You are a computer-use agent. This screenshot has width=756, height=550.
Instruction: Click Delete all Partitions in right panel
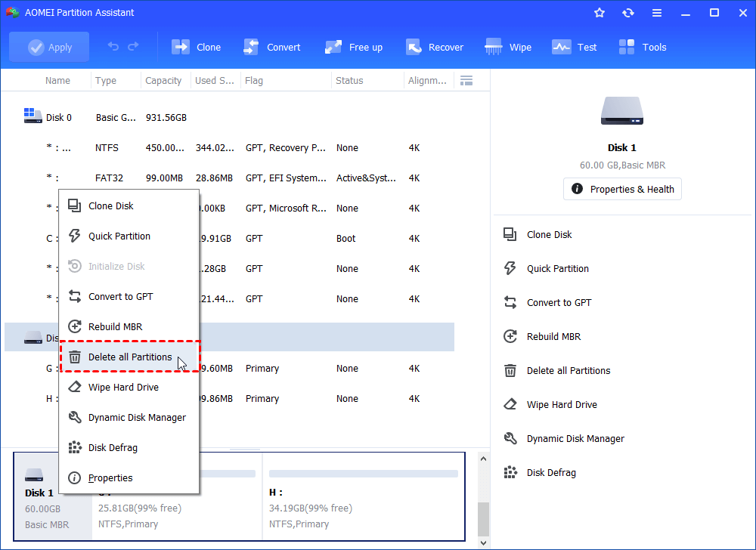tap(556, 370)
